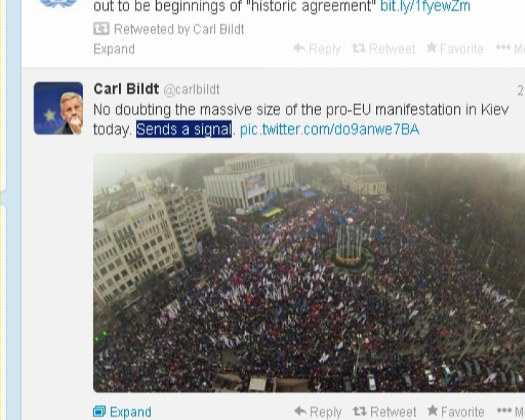Click the photo icon beside lower Expand

point(99,411)
